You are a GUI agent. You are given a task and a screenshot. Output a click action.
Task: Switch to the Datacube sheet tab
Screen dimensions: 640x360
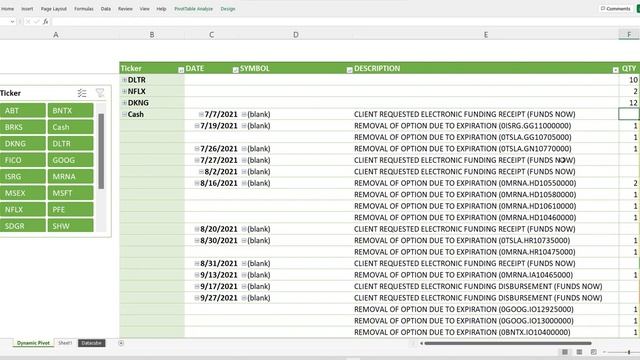click(91, 343)
